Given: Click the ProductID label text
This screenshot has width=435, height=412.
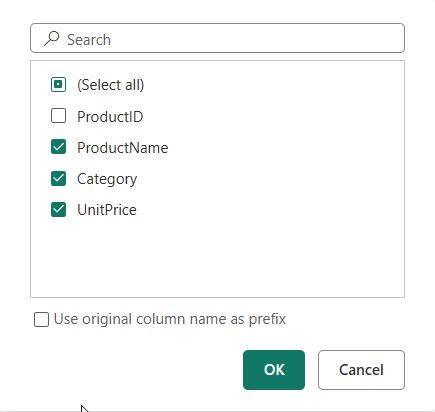Looking at the screenshot, I should 110,117.
